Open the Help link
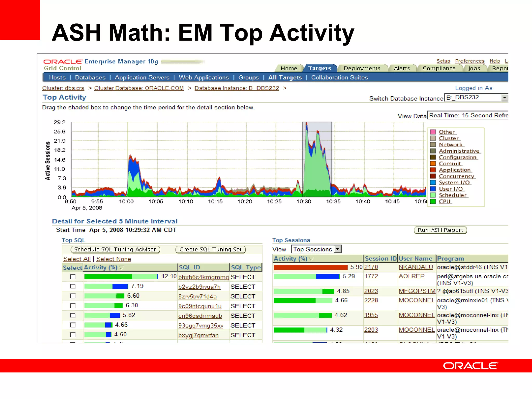This screenshot has width=532, height=399. click(x=495, y=61)
